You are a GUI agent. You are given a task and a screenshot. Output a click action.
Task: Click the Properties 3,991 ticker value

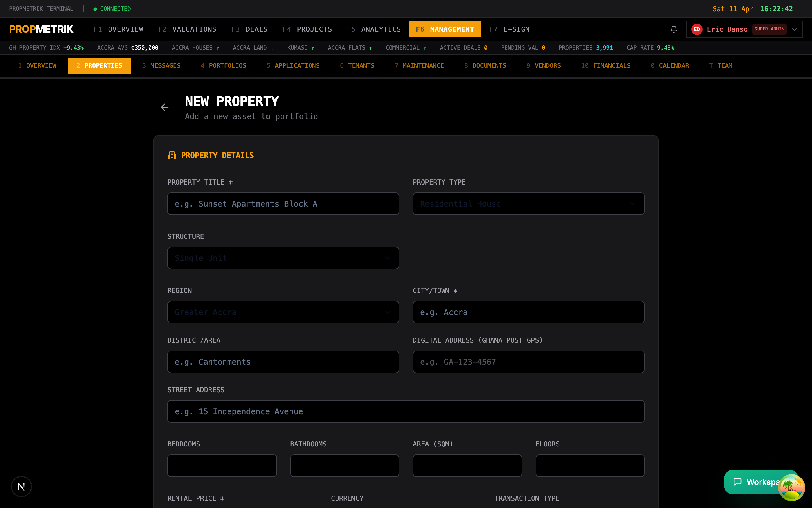[604, 48]
